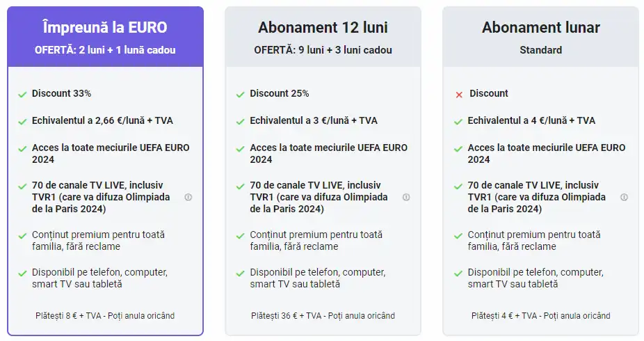644x341 pixels.
Task: Click green checkmark beside Discount 25%
Action: click(x=240, y=94)
